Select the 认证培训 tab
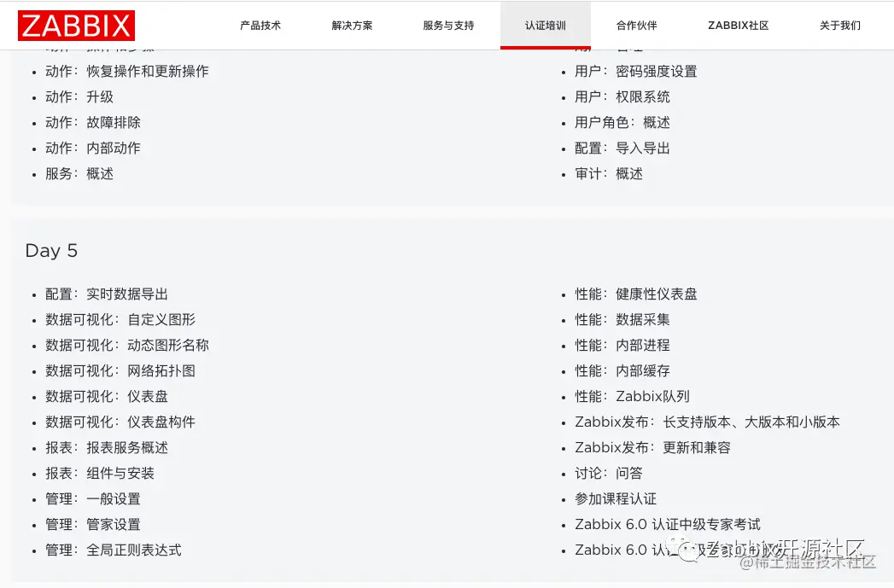Screen dimensions: 894x588 (x=545, y=26)
